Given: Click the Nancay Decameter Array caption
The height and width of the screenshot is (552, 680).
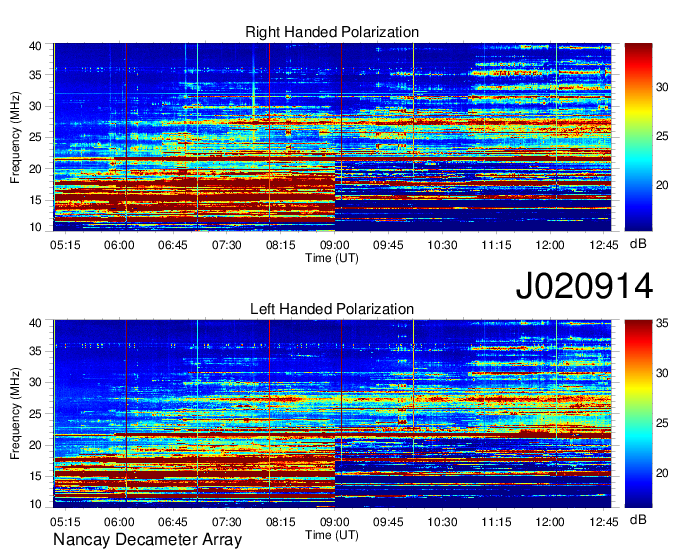Looking at the screenshot, I should point(147,540).
